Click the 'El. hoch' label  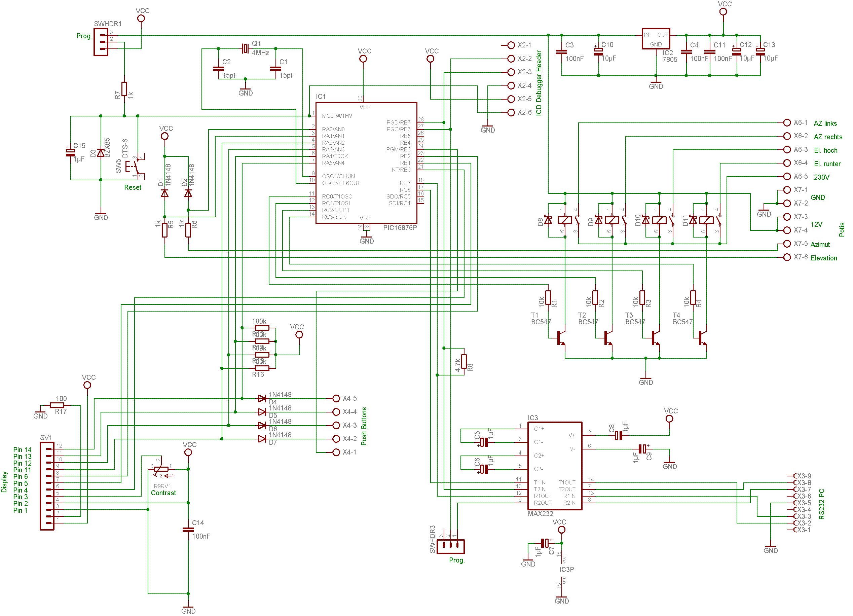tap(826, 150)
